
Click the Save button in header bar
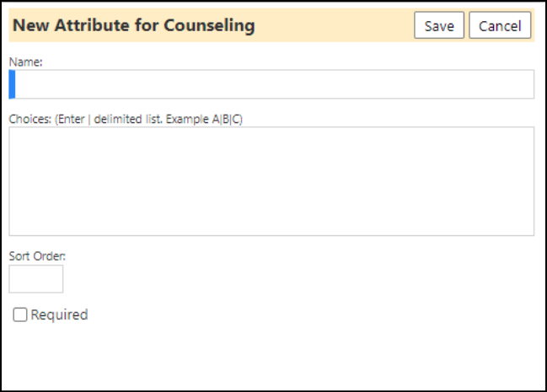click(x=439, y=25)
